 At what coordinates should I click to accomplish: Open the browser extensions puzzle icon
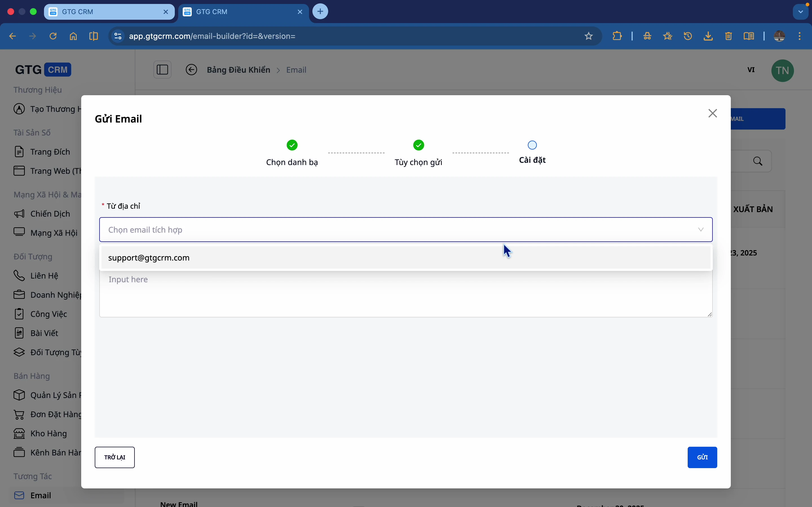click(617, 36)
